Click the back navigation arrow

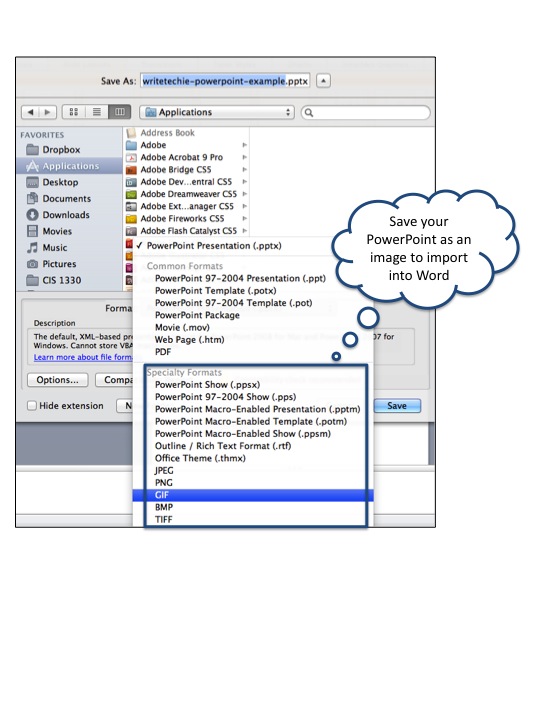tap(30, 112)
